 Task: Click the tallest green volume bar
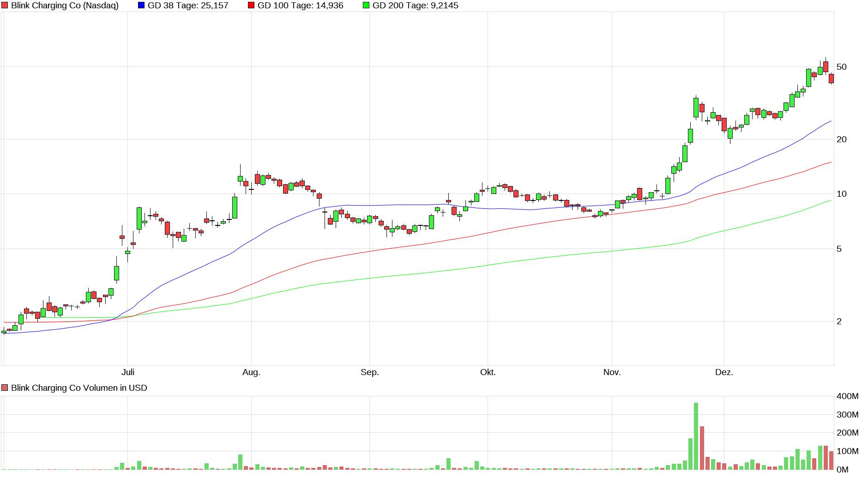coord(696,436)
